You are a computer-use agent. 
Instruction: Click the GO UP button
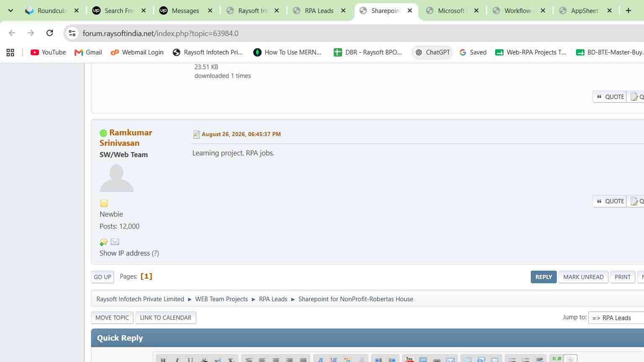(x=102, y=277)
